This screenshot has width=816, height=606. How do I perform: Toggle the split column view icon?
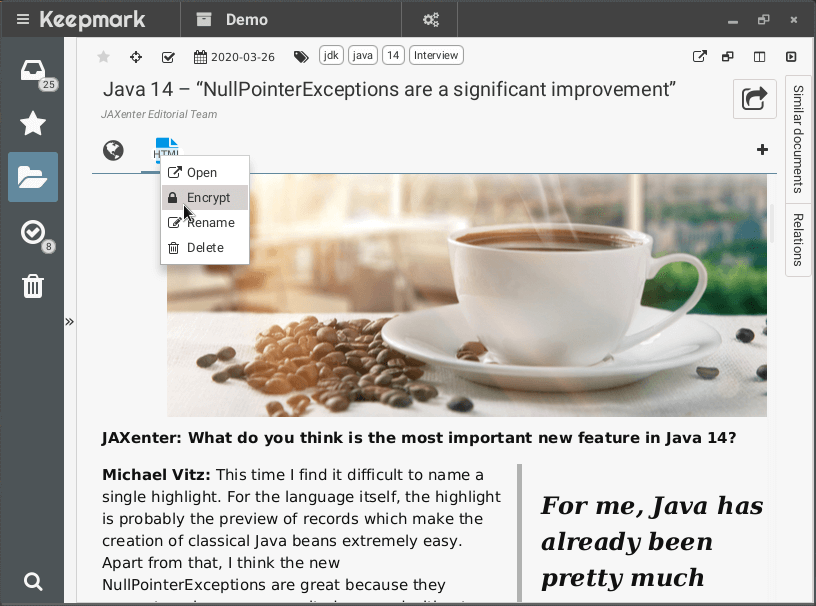pyautogui.click(x=760, y=57)
